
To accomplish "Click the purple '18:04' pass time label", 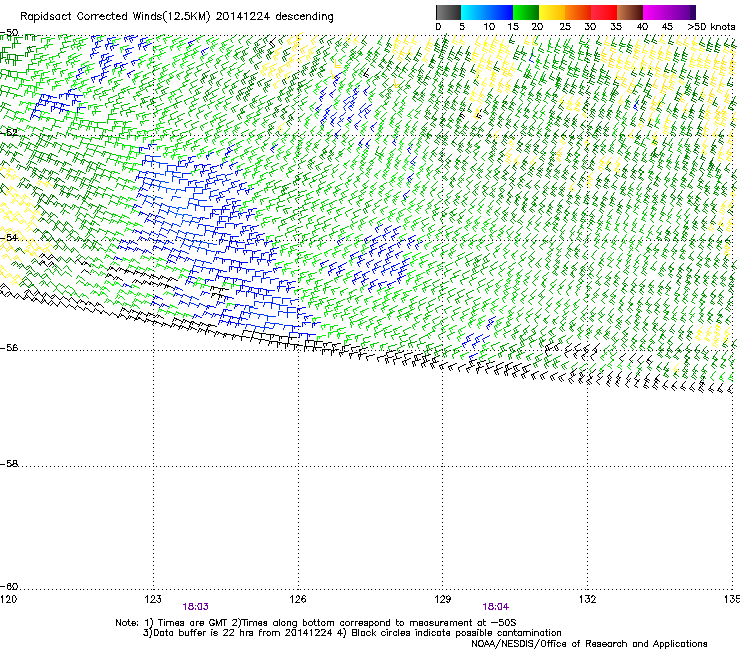I will 496,607.
